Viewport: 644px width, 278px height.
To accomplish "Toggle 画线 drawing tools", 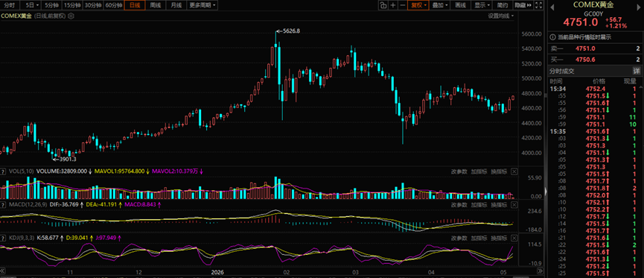I will (460, 5).
